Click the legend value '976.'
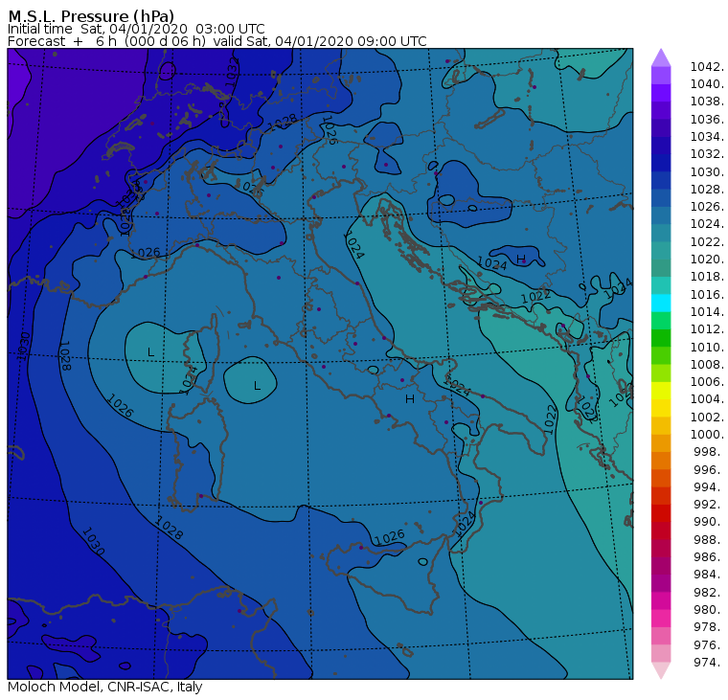 click(x=709, y=644)
